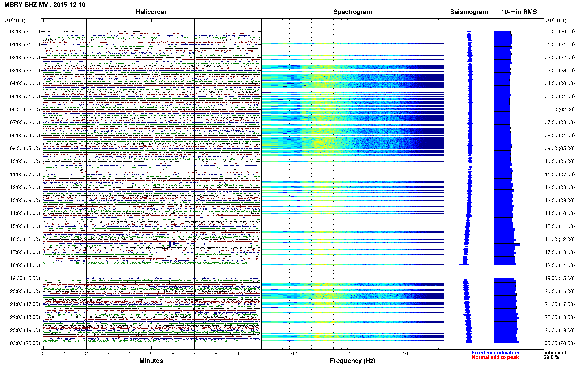Click left time label '08:00 (04:00)'

[25, 136]
